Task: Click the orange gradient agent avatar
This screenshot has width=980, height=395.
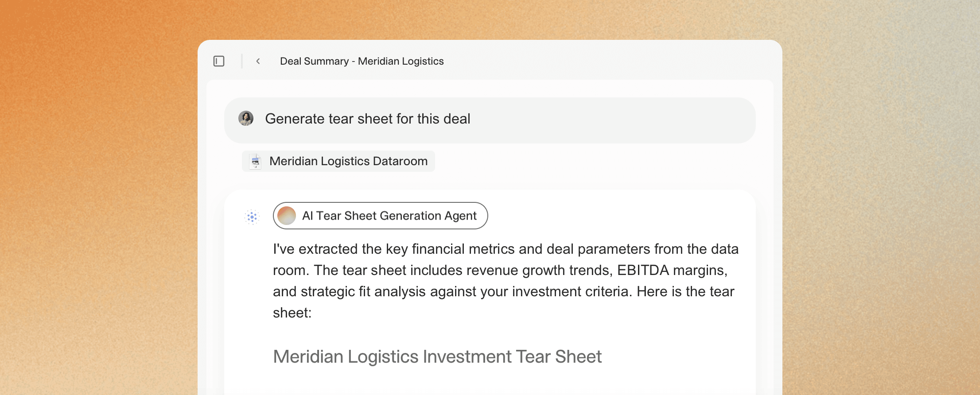Action: (287, 216)
